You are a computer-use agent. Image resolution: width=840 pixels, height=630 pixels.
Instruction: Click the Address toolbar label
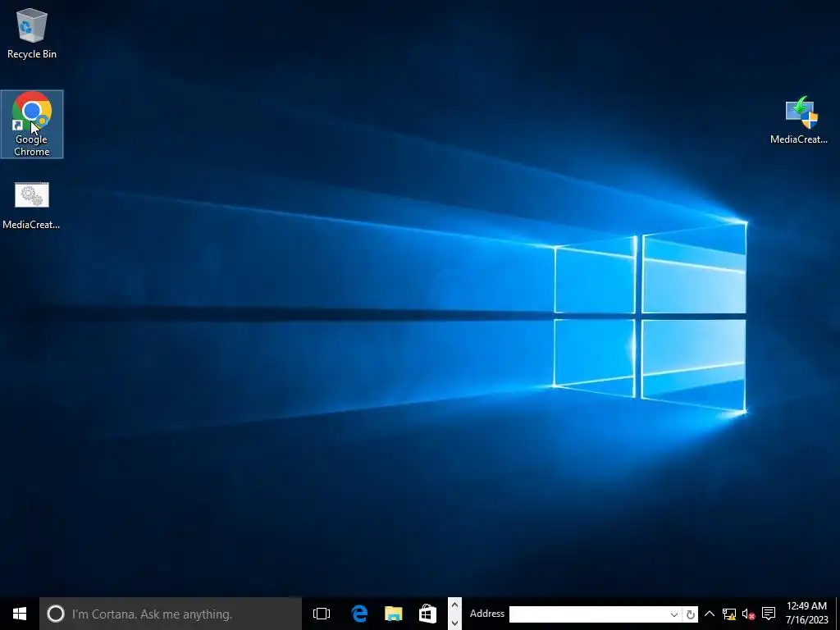pos(487,614)
